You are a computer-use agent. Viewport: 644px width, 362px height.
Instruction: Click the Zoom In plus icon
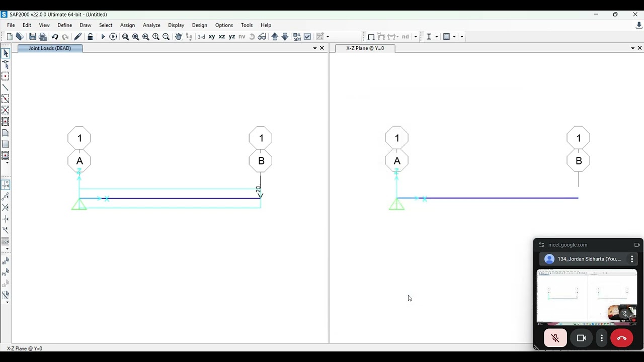click(x=156, y=37)
